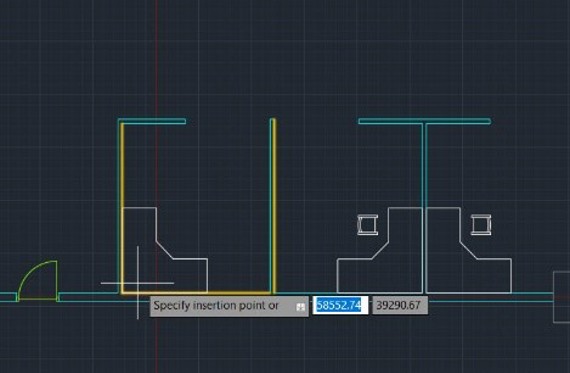Click the 'Specify insertion point or' prompt
The image size is (570, 373).
216,305
